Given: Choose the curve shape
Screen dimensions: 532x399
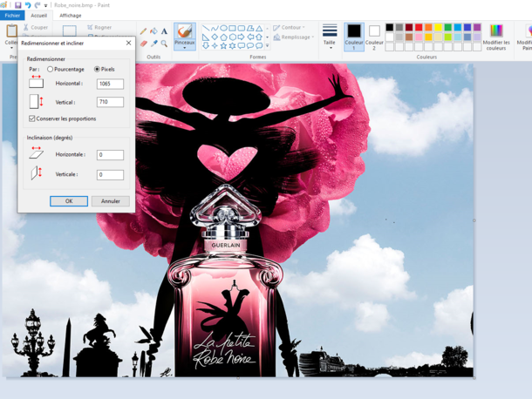Looking at the screenshot, I should (x=215, y=28).
